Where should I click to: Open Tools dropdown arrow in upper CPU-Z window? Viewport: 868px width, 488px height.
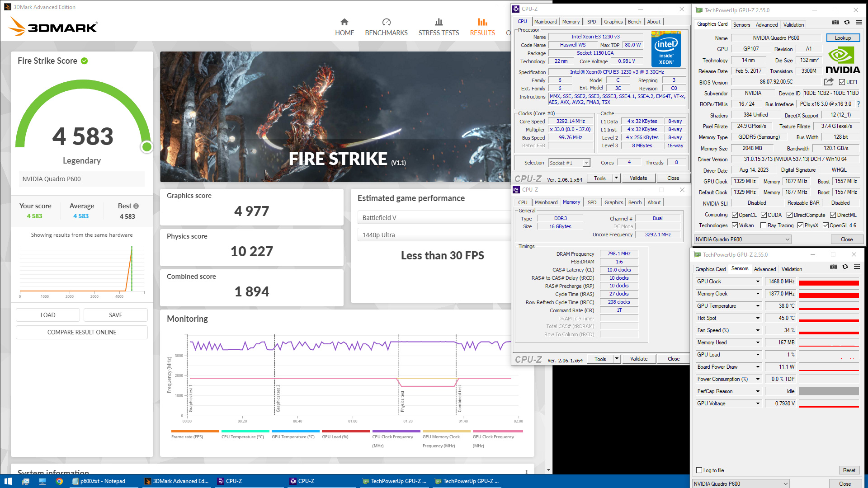[616, 178]
